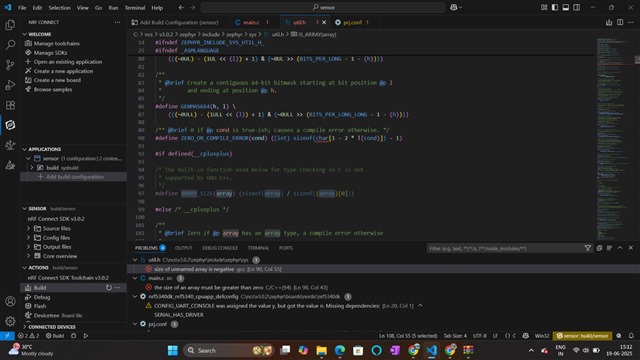This screenshot has height=360, width=640.
Task: Collapse the sensor application tree node
Action: tap(28, 158)
